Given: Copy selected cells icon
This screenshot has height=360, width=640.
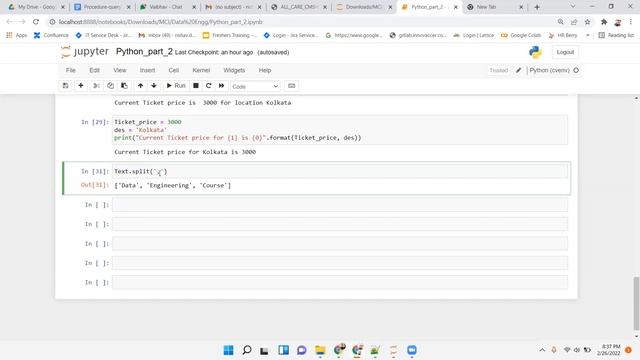Looking at the screenshot, I should [110, 86].
